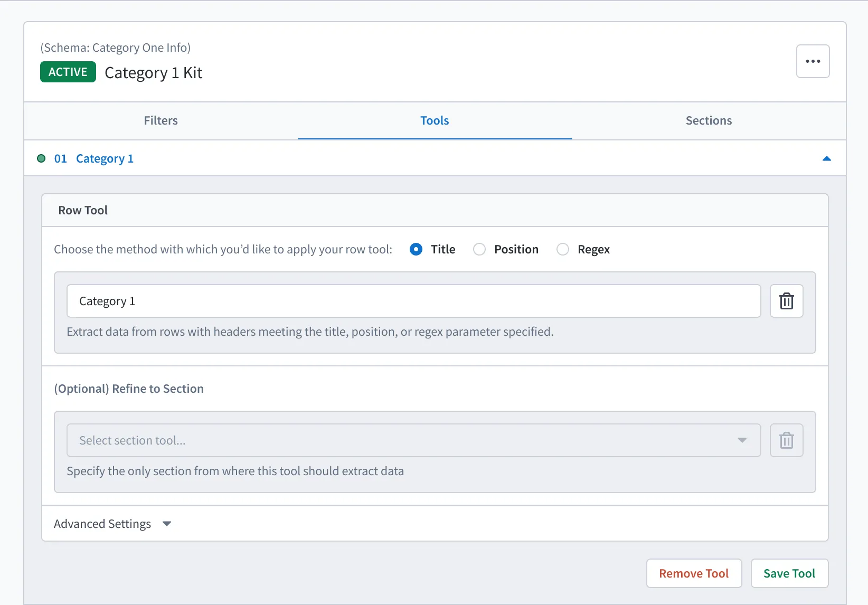Click the 'Specify the only section' help text
Image resolution: width=868 pixels, height=605 pixels.
(235, 471)
